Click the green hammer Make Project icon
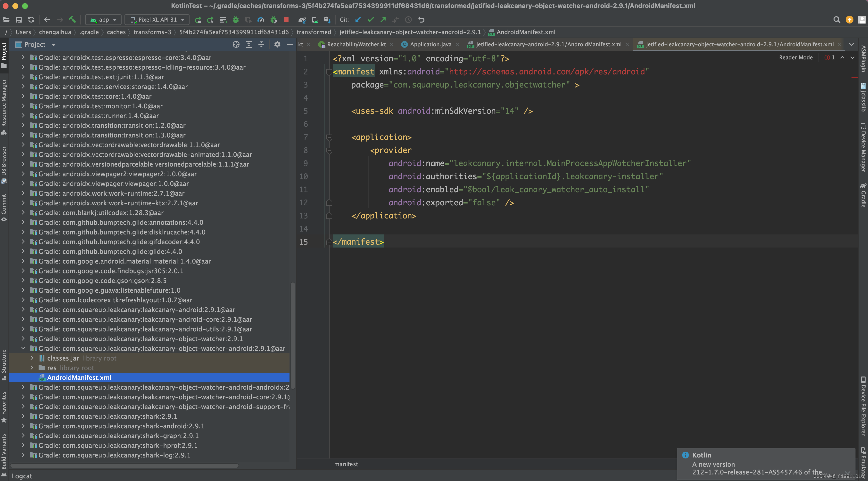Image resolution: width=868 pixels, height=481 pixels. [73, 20]
